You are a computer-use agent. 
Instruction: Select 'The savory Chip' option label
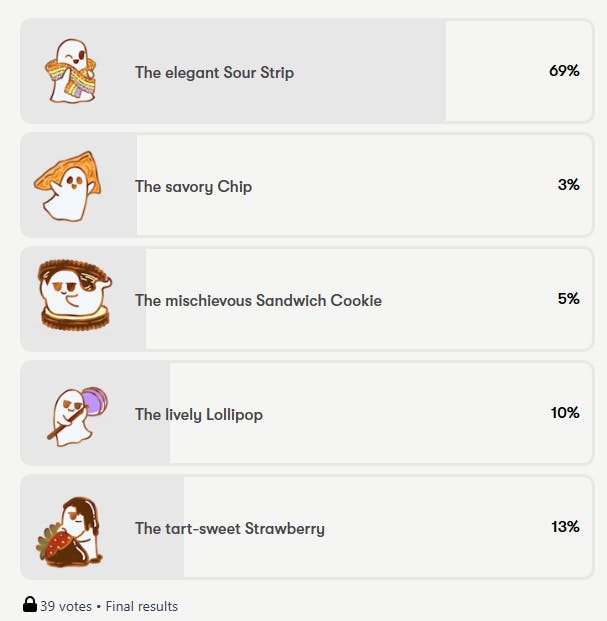(193, 187)
